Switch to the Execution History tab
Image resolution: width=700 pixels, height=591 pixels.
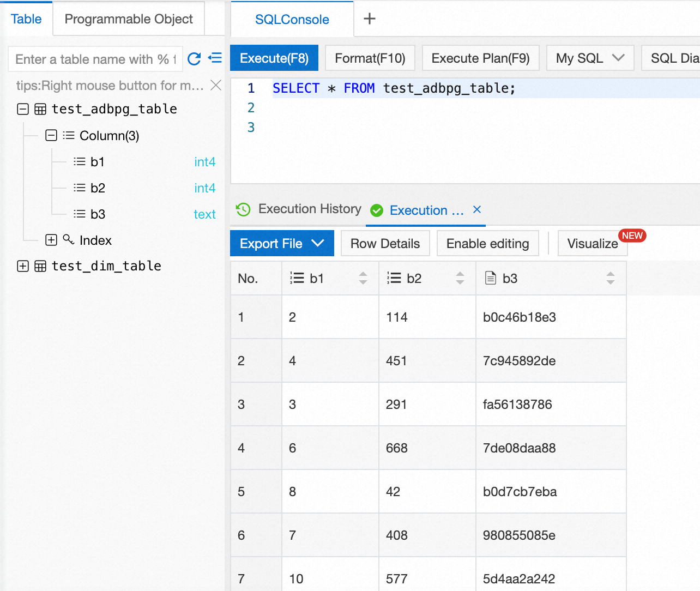point(309,209)
